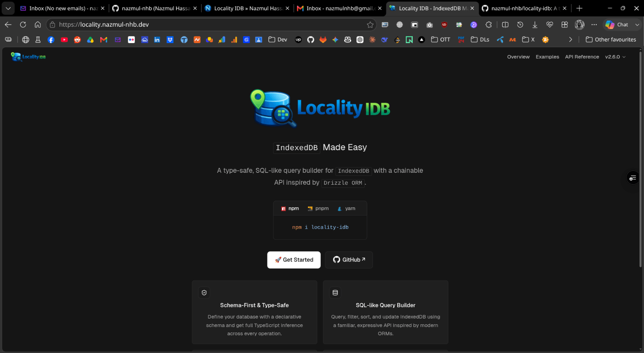Open the ChatGPT bookmark icon
This screenshot has height=353, width=644.
(x=360, y=40)
